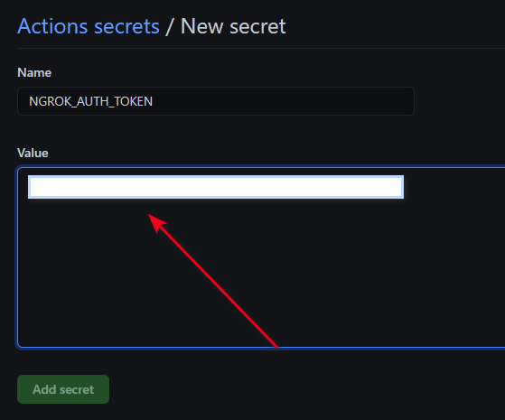
Task: Focus the Name input field
Action: [x=216, y=101]
